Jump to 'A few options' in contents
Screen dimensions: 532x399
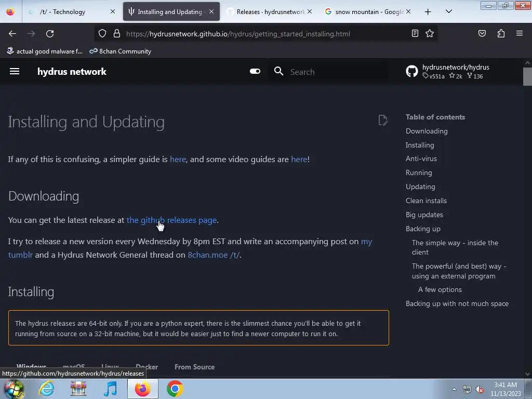pos(440,289)
